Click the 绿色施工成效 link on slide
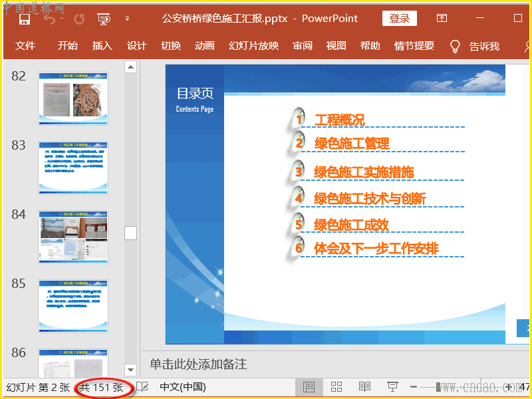This screenshot has height=399, width=532. [351, 225]
